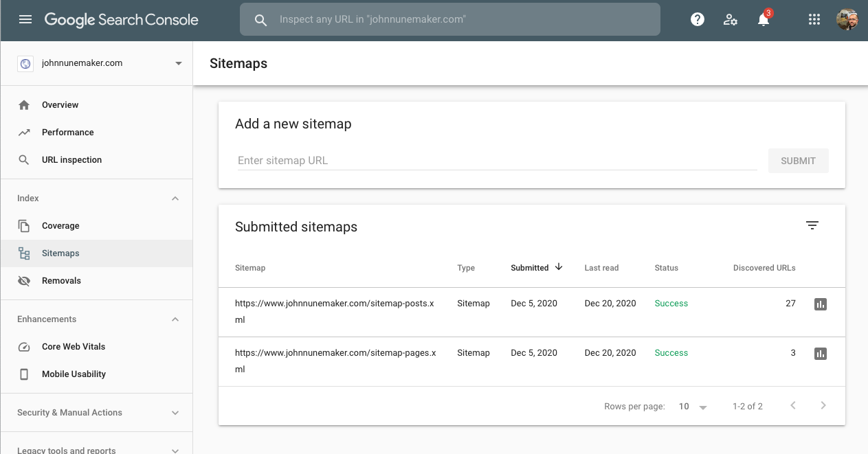
Task: Open user and permissions settings icon
Action: (x=730, y=20)
